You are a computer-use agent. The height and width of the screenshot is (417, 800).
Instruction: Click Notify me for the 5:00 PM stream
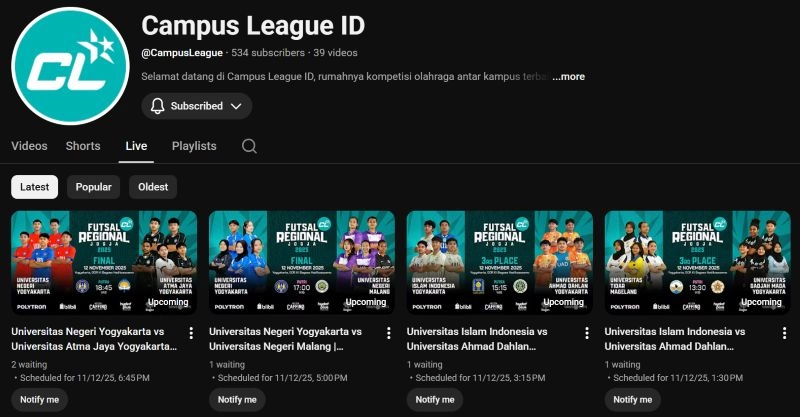point(237,400)
